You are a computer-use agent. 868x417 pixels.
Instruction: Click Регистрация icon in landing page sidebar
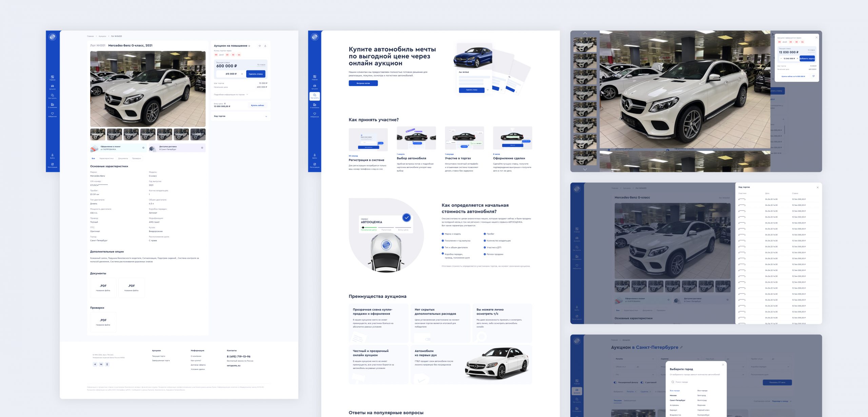pos(315,165)
